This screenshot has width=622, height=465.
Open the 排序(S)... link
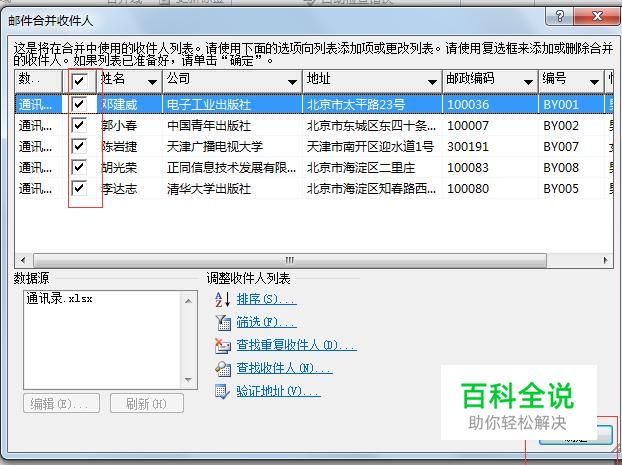(x=267, y=299)
